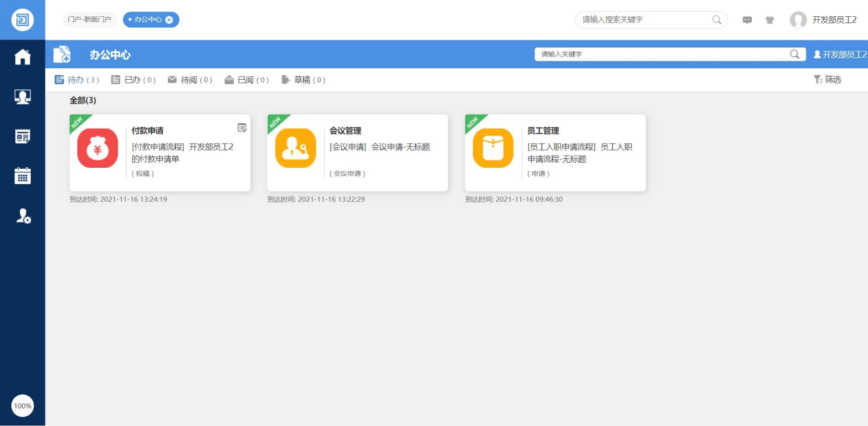Image resolution: width=868 pixels, height=426 pixels.
Task: Click arrival time 2021-11-16 09:46:30
Action: coord(514,199)
